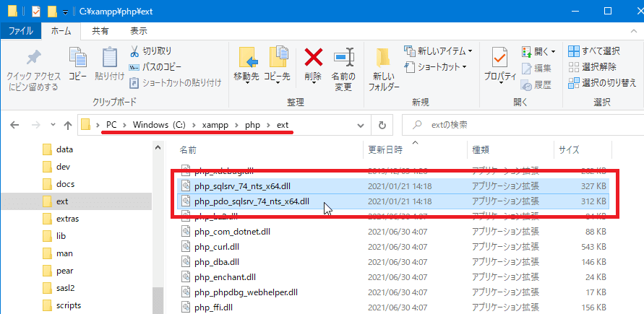Click Cut (切り取り) in clipboard group
This screenshot has width=644, height=314.
(150, 51)
